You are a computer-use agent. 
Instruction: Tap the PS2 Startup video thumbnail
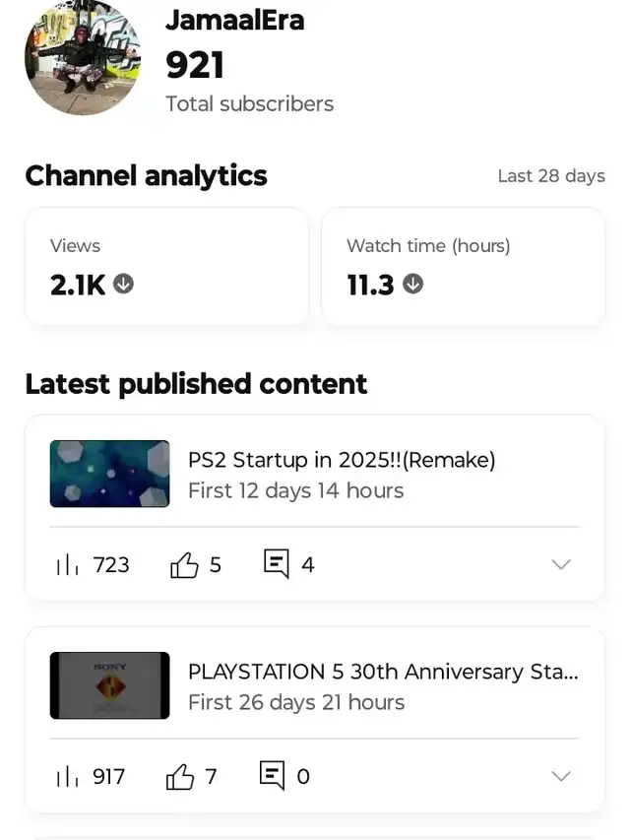pos(109,474)
